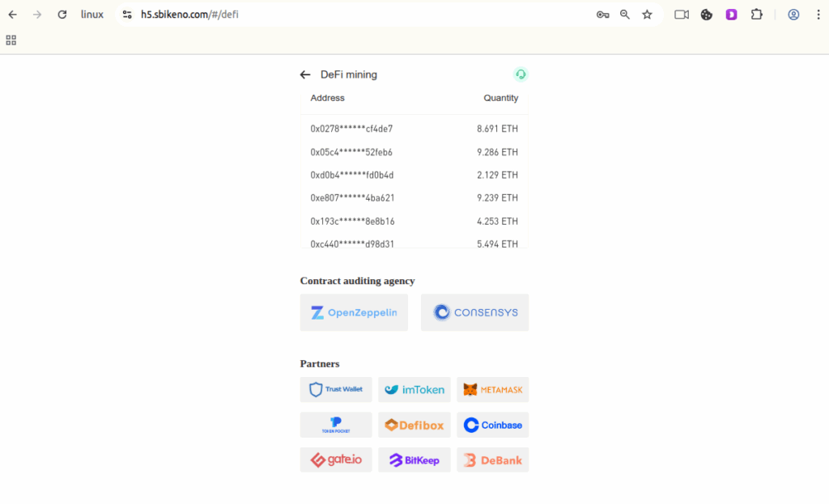Click the back arrow beside DeFi mining
Viewport: 829px width, 504px height.
click(x=305, y=74)
